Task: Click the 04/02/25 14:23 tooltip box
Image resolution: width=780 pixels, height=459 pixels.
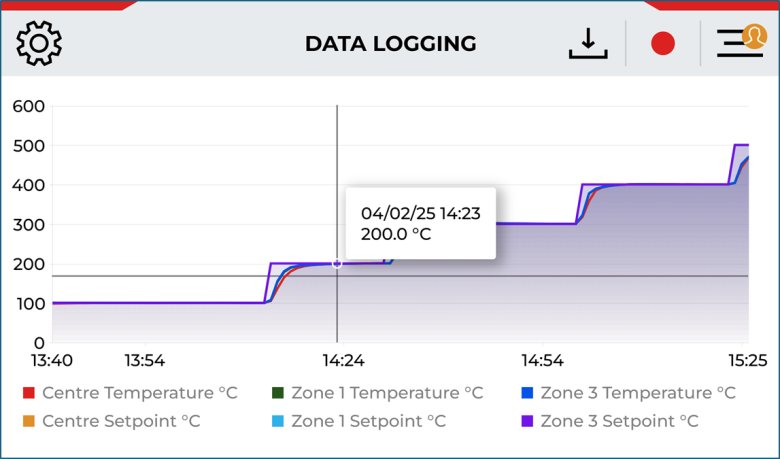Action: (x=420, y=223)
